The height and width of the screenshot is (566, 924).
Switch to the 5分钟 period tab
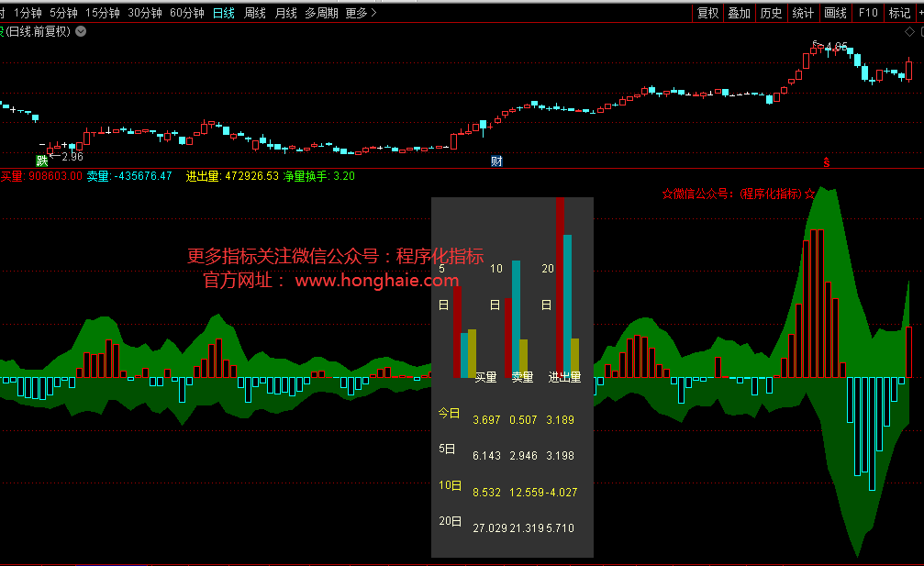(63, 13)
